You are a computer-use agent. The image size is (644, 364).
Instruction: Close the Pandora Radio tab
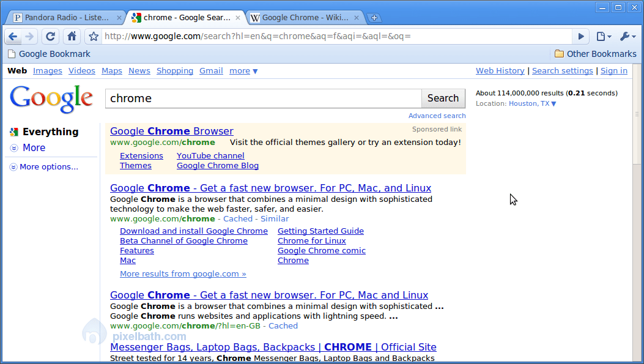coord(119,18)
